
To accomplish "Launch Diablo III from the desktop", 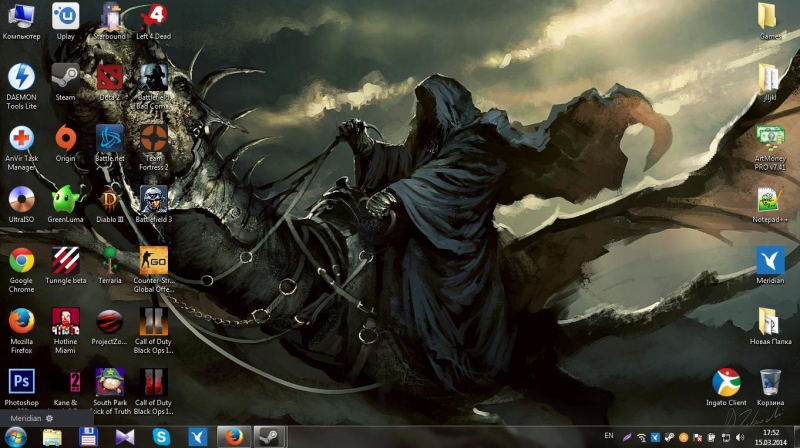I will pos(109,205).
